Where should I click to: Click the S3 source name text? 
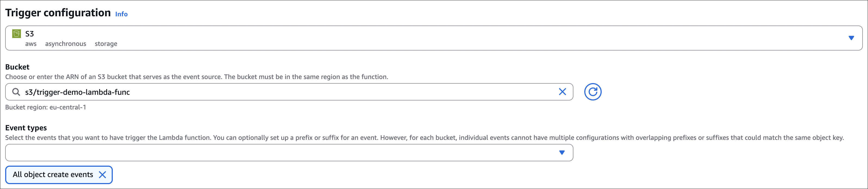pyautogui.click(x=30, y=34)
